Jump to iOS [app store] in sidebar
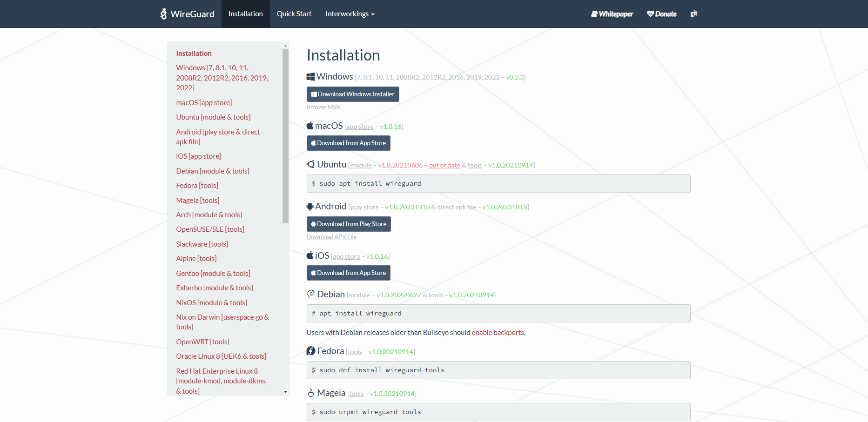This screenshot has width=868, height=422. [199, 156]
